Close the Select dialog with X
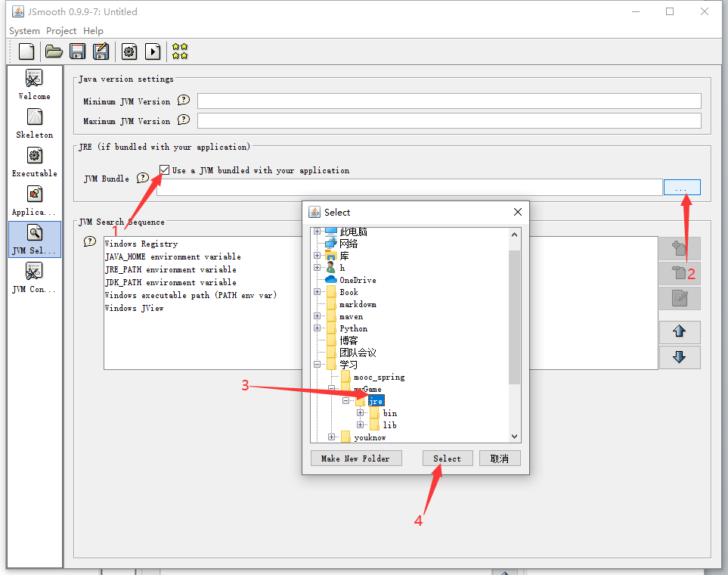728x575 pixels. (518, 212)
